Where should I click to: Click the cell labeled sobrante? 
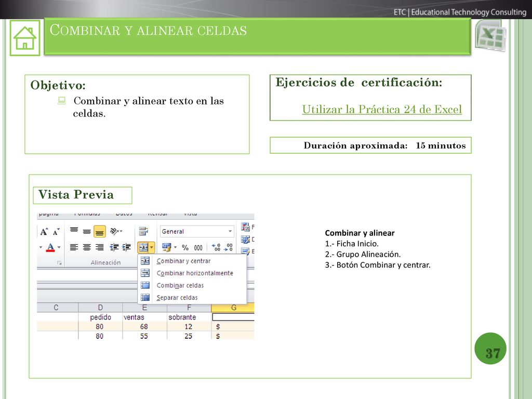[x=189, y=317]
